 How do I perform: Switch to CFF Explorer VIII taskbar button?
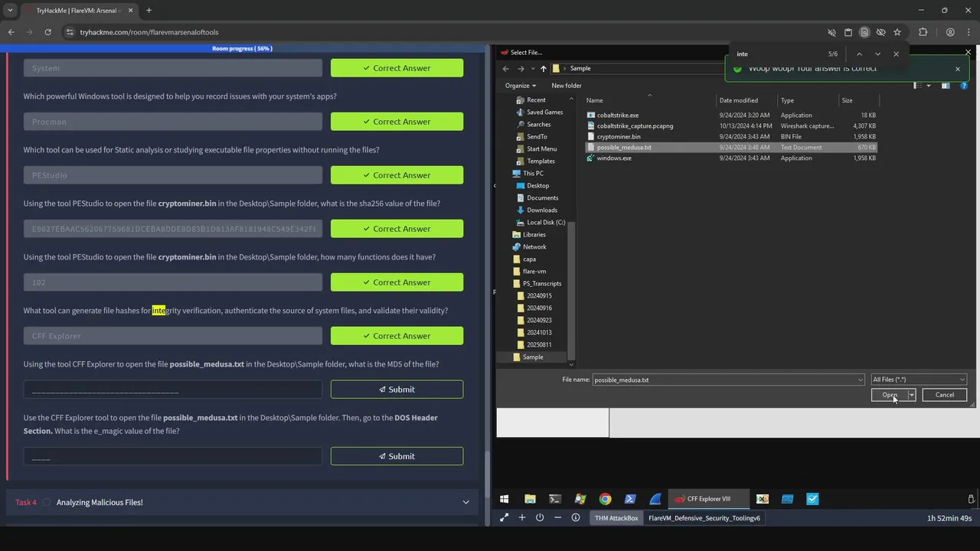point(708,499)
